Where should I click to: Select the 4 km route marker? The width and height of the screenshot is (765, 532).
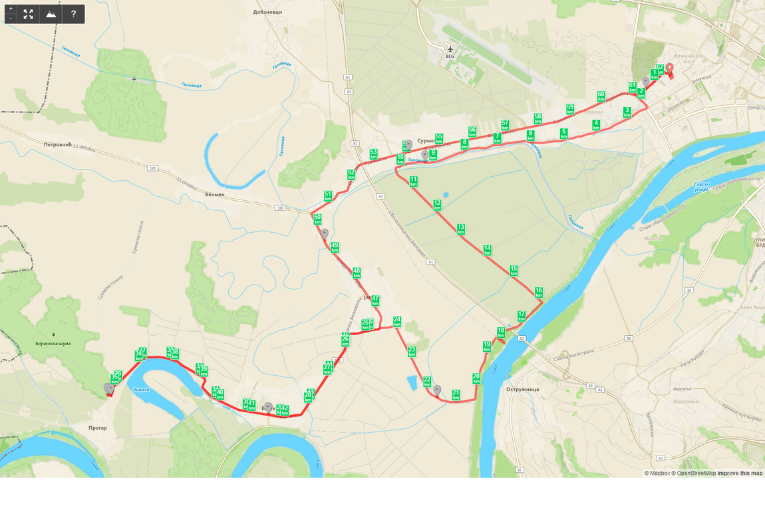596,125
